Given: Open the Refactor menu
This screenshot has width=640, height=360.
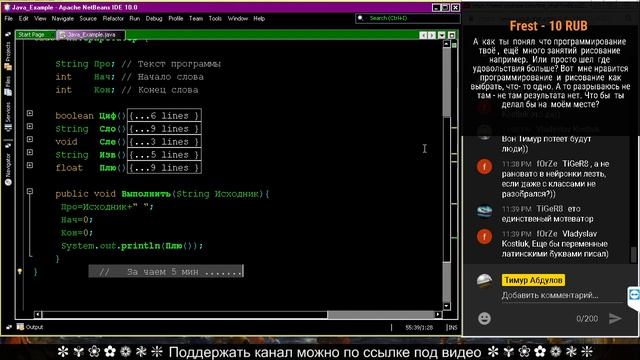Looking at the screenshot, I should [113, 18].
